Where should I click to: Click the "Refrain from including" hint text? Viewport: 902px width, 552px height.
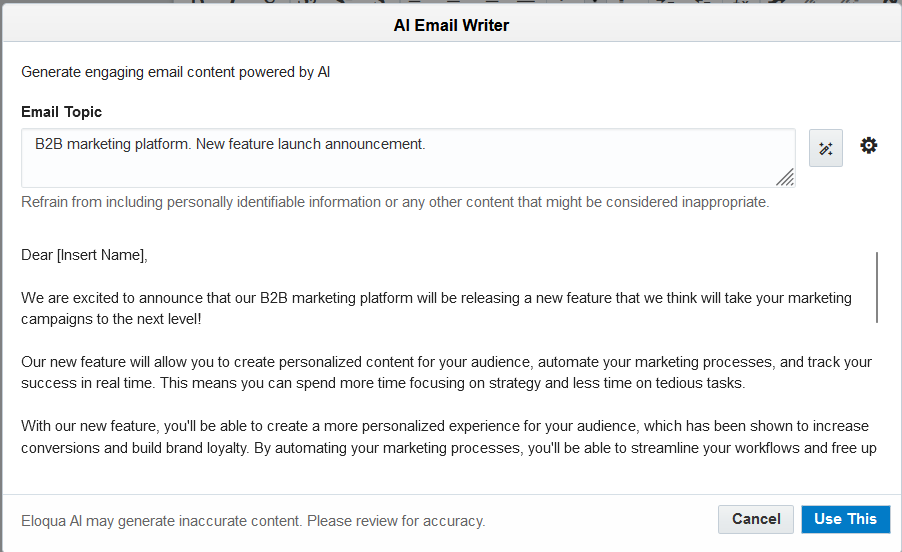tap(395, 202)
